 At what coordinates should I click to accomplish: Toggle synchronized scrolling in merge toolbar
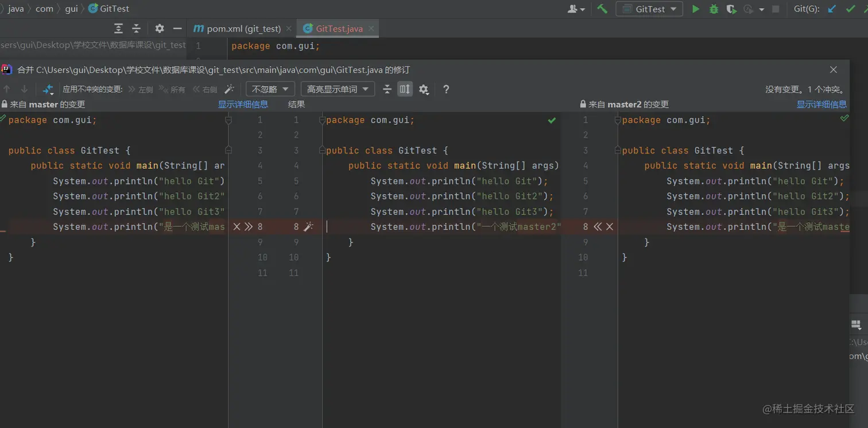(x=405, y=89)
